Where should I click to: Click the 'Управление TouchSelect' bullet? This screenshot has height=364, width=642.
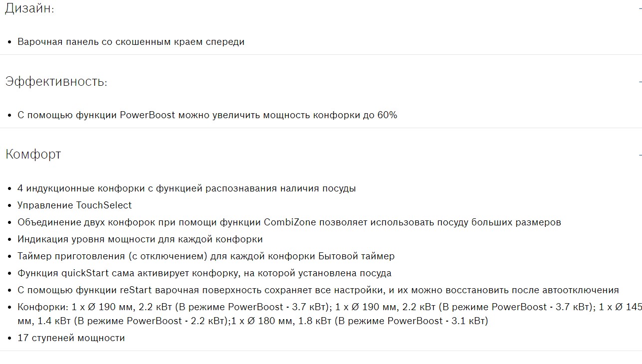tap(75, 205)
